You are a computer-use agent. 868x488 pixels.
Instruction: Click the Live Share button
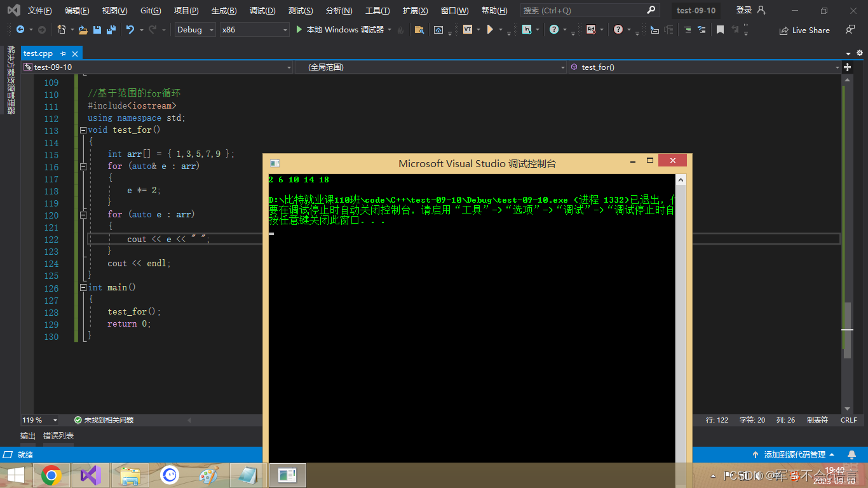(804, 30)
